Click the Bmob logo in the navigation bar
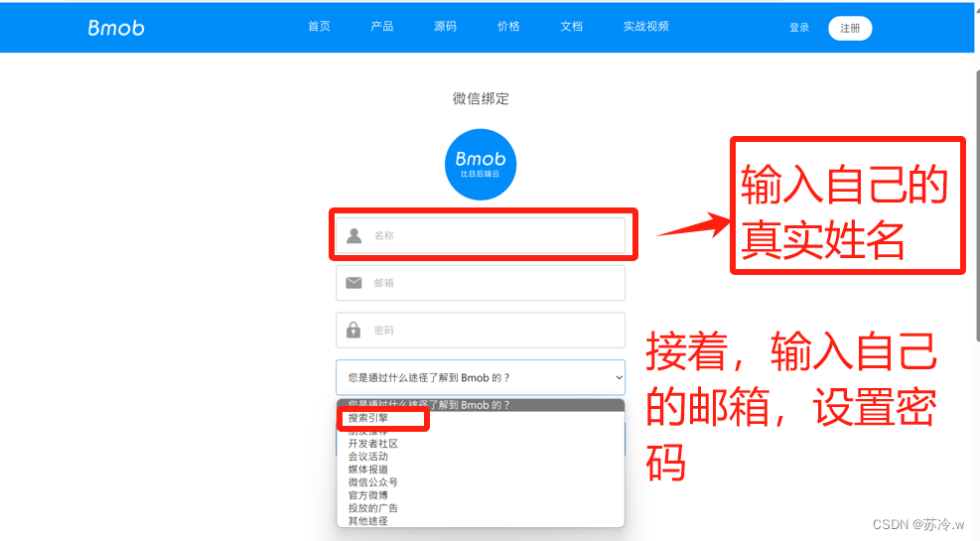 (116, 28)
